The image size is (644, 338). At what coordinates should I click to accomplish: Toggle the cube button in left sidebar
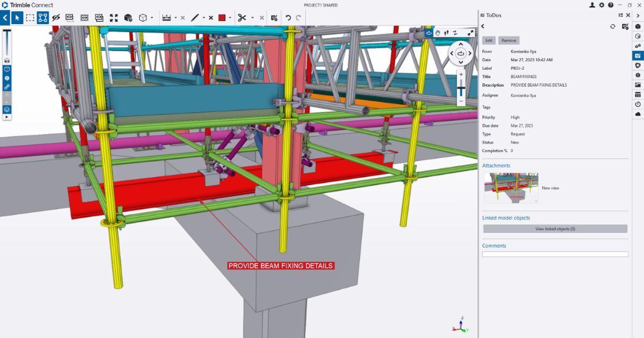(7, 69)
